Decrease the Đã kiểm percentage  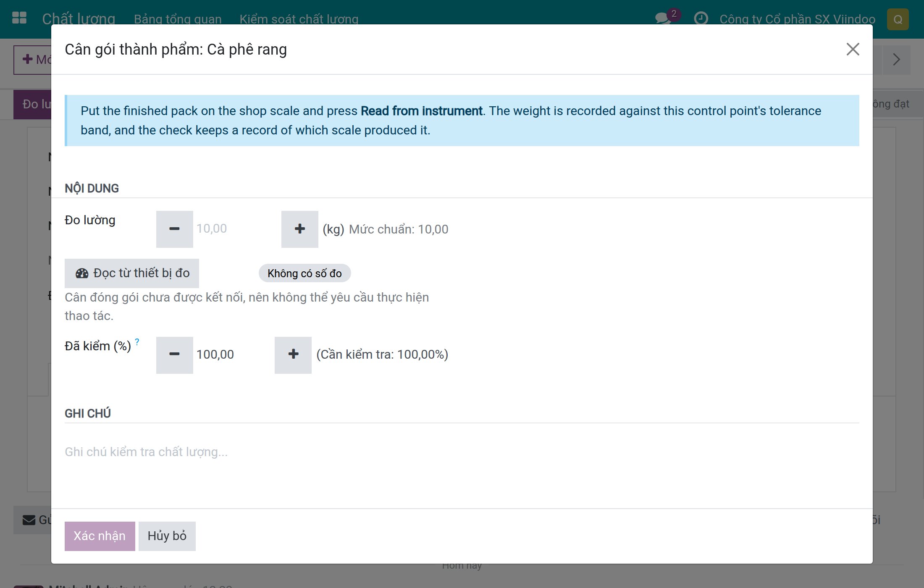174,355
